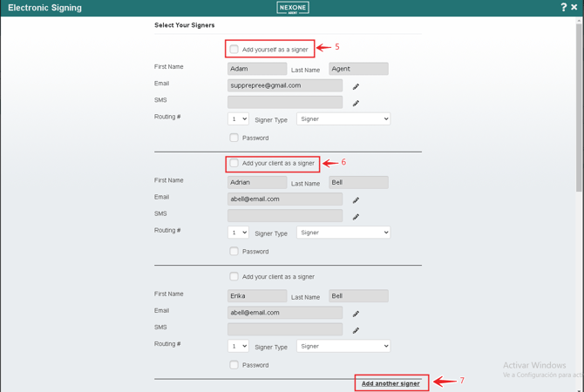This screenshot has width=584, height=392.
Task: Close the Electronic Signing dialog
Action: 574,8
